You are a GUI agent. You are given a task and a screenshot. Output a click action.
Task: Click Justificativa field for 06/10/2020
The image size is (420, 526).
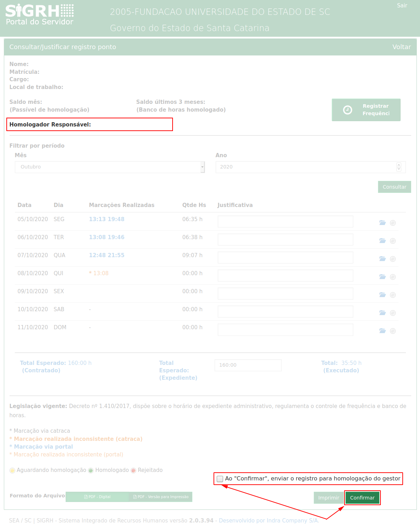[x=285, y=240]
